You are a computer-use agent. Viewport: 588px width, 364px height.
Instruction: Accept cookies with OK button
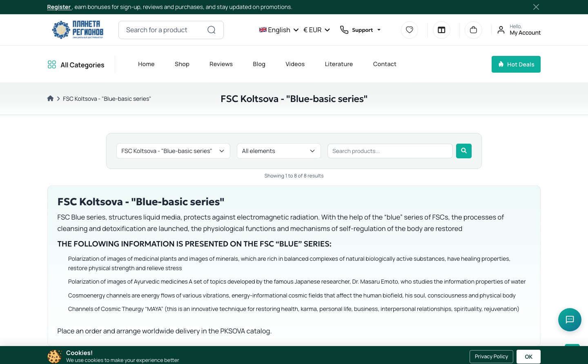click(x=528, y=356)
